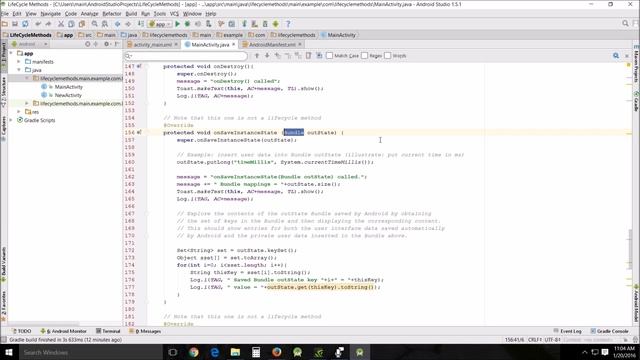This screenshot has width=640, height=360.
Task: Click the Forward navigation arrow
Action: click(128, 24)
